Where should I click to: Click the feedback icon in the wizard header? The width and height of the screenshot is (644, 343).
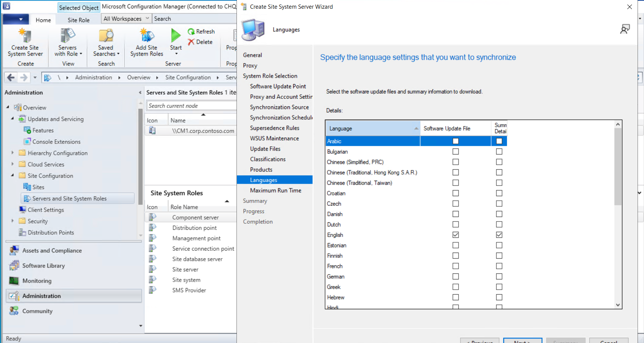tap(625, 29)
